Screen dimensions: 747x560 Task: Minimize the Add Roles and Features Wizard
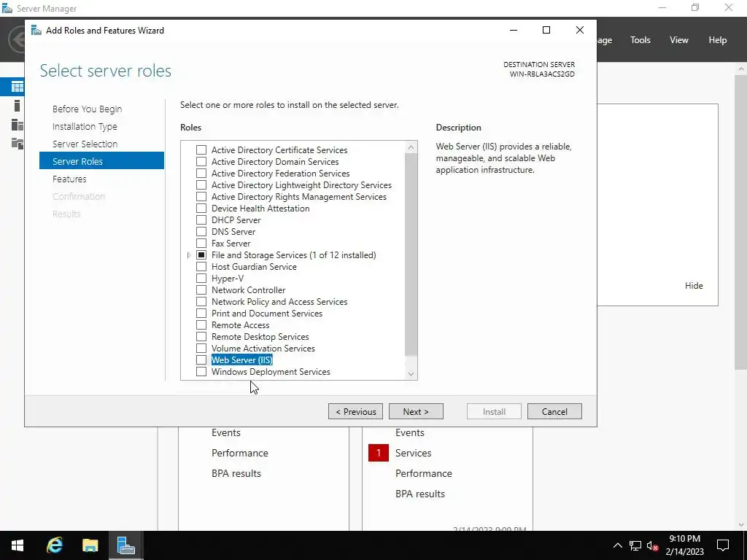514,30
